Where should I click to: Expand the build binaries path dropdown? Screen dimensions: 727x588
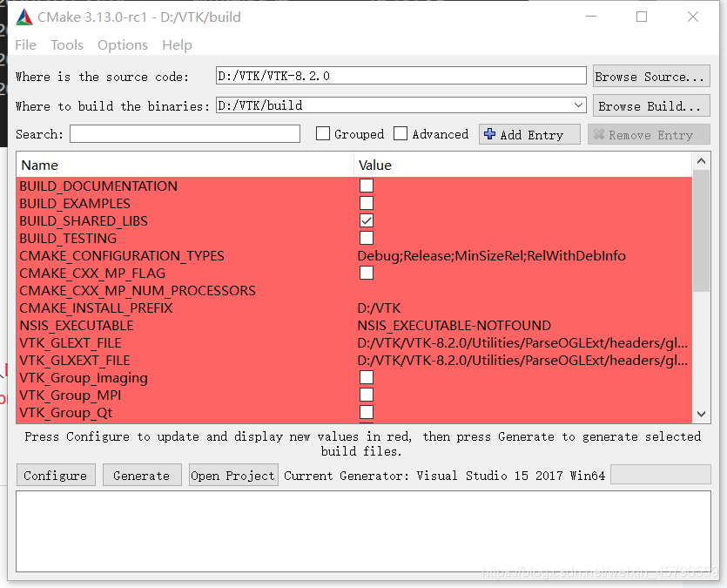point(578,105)
